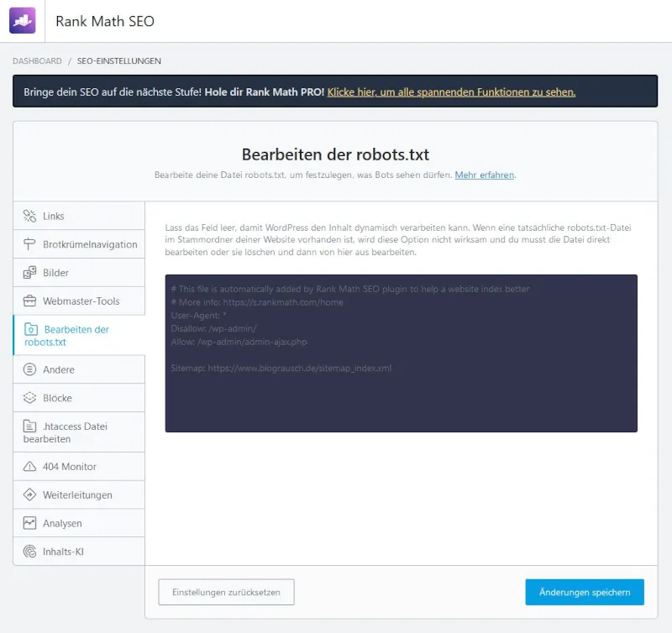Click the Weiterleitungen diamond arrow icon
Viewport: 672px width, 633px height.
coord(29,494)
